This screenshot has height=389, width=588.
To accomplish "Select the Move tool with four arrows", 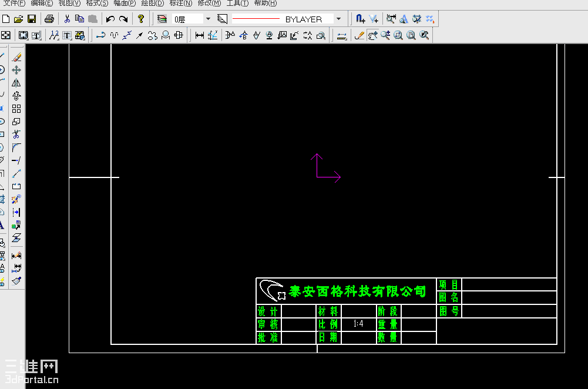I will pyautogui.click(x=16, y=70).
